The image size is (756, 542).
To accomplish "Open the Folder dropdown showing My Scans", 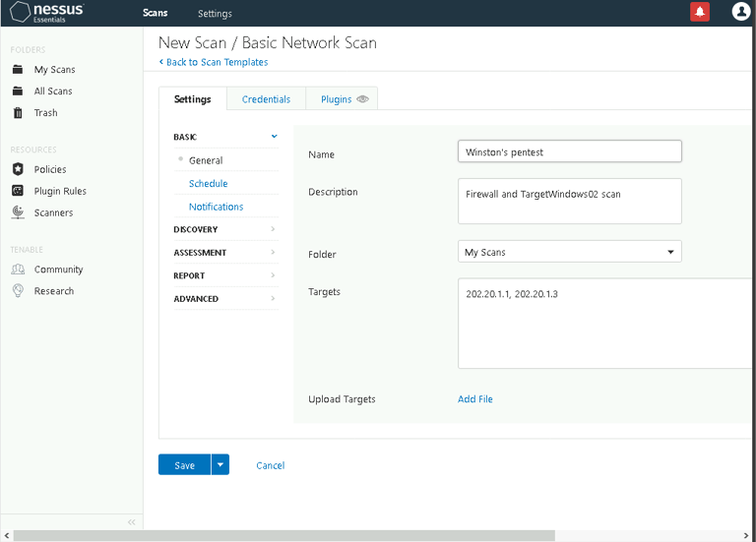I will tap(569, 252).
